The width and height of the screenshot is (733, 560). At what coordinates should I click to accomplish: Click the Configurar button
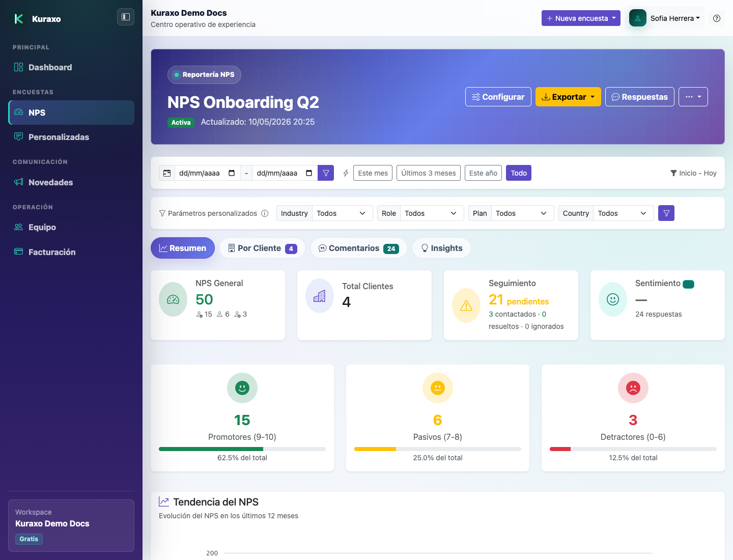coord(498,97)
